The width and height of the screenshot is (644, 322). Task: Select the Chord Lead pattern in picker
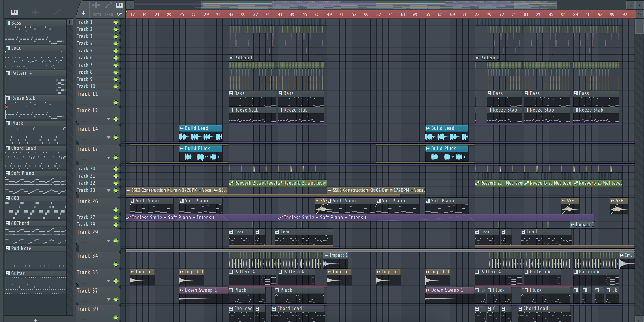[36, 157]
